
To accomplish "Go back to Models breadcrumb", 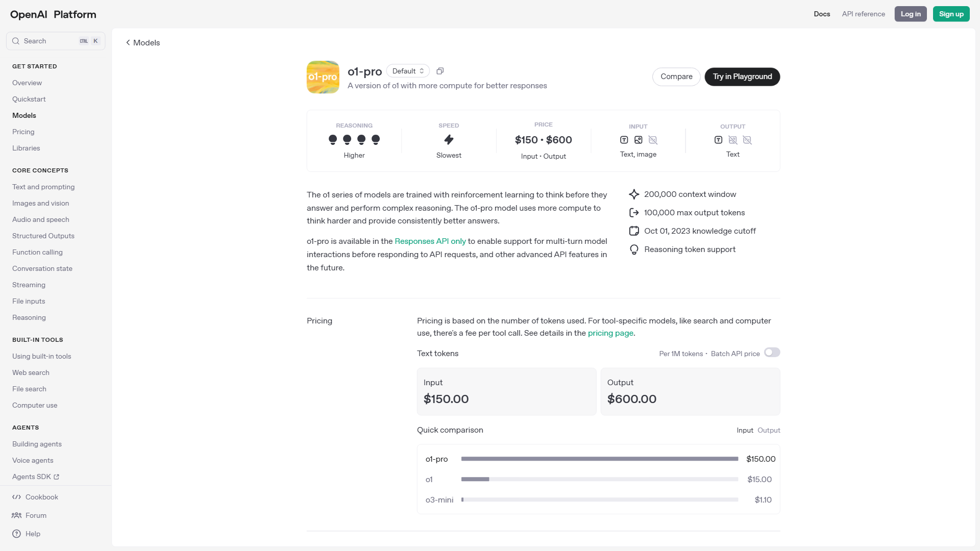I will (x=143, y=43).
